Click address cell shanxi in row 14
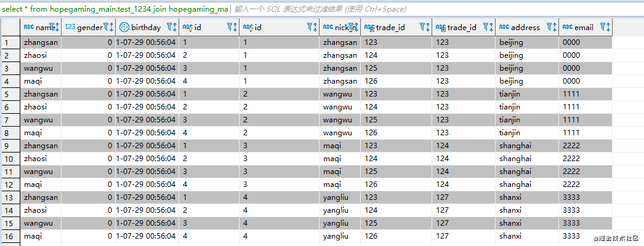 pos(527,210)
